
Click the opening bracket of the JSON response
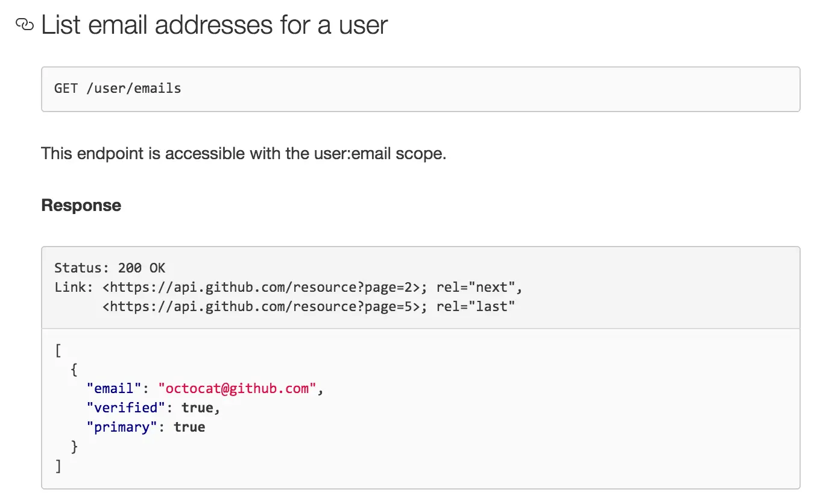[57, 350]
